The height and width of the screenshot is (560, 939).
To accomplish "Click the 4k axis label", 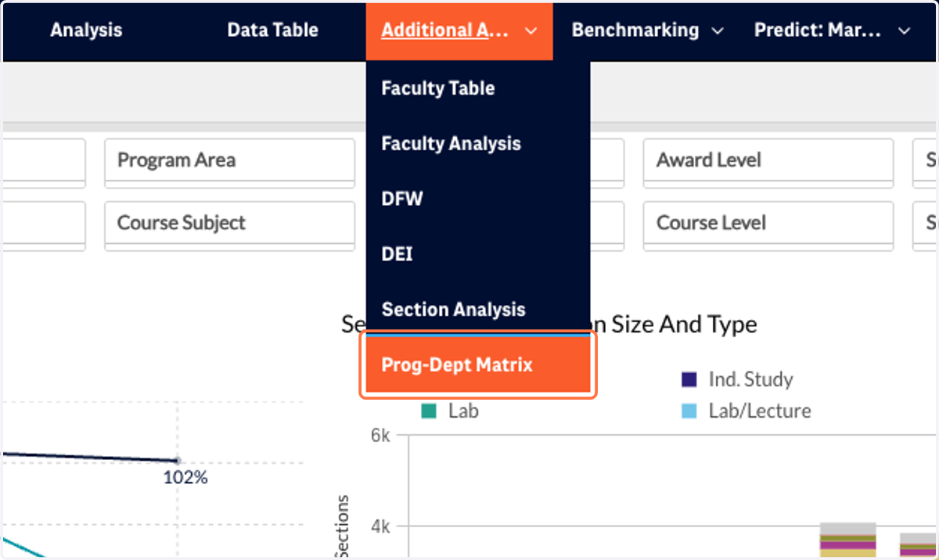I will click(380, 527).
